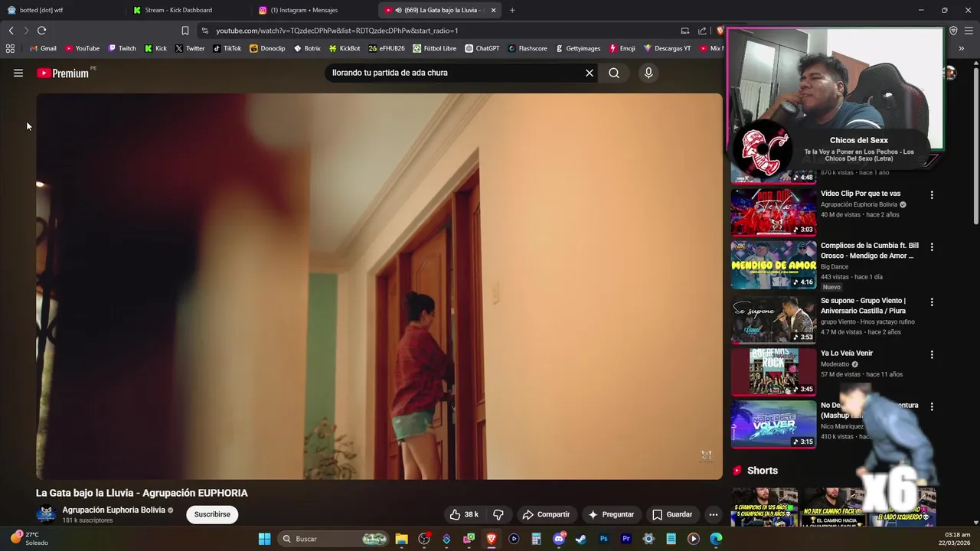Screen dimensions: 980x551
Task: Open the Kick bookmark
Action: point(155,48)
